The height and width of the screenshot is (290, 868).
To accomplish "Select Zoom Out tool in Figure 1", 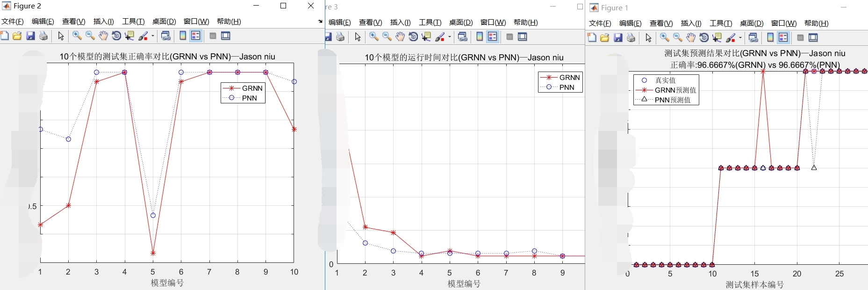I will coord(678,38).
